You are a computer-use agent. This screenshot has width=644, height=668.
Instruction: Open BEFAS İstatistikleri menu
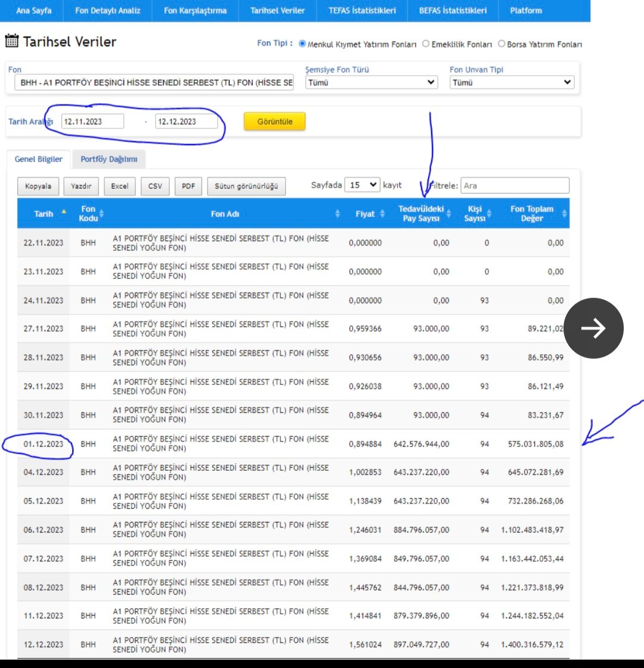(453, 11)
